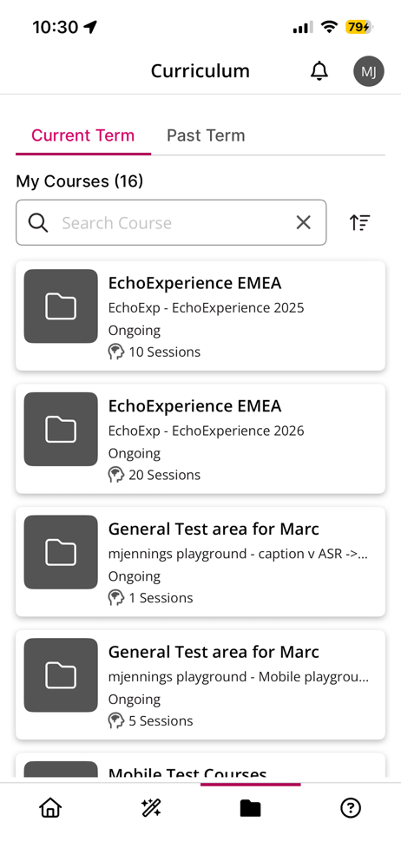Tap the sort order icon

[360, 222]
